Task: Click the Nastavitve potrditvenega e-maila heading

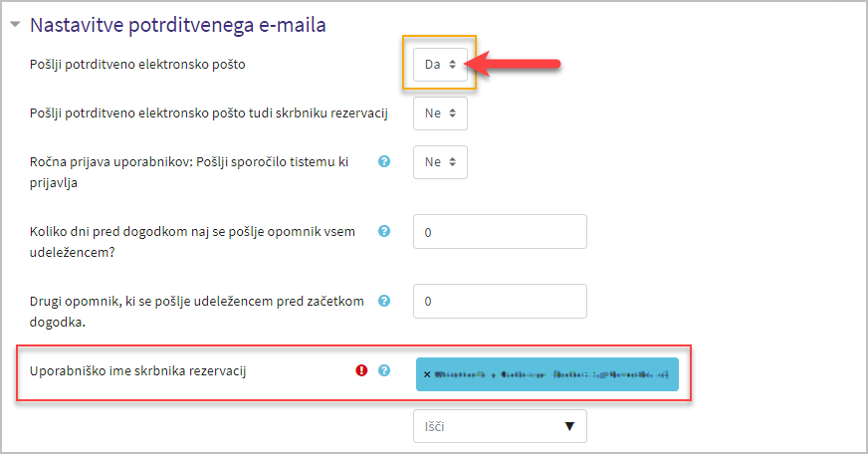Action: pos(178,25)
